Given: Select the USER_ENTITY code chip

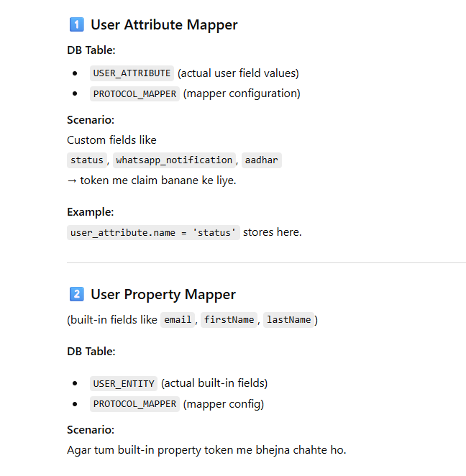Looking at the screenshot, I should point(124,383).
